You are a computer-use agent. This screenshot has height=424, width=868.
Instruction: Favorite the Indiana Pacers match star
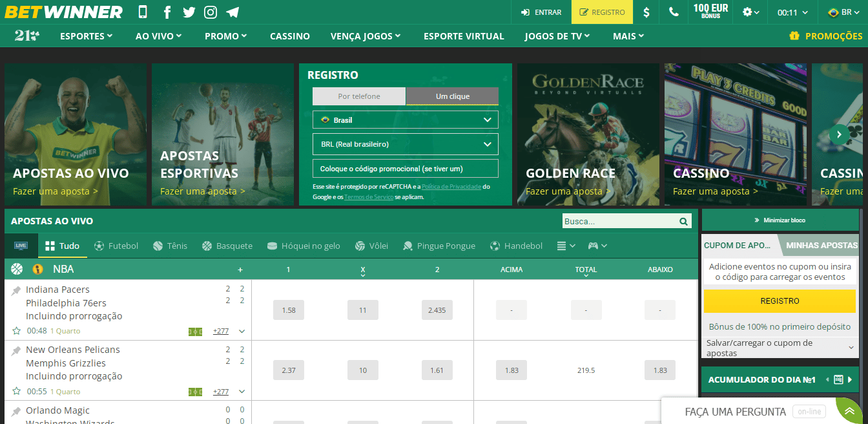pos(17,331)
